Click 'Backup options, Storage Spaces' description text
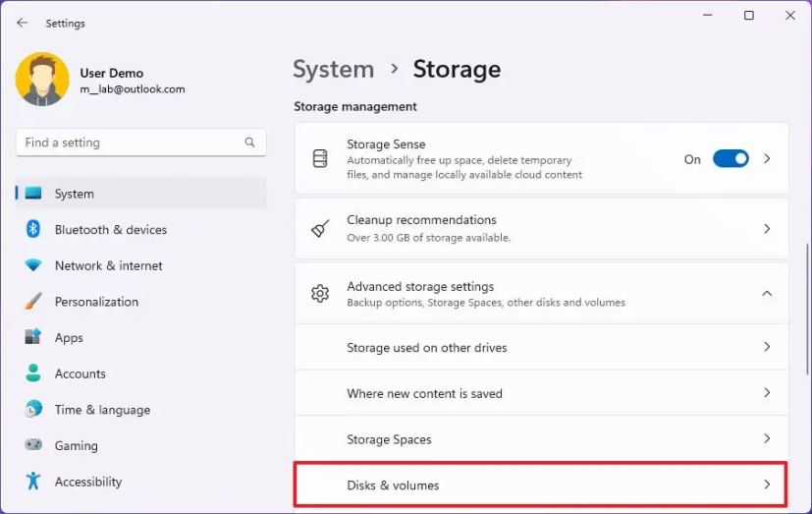The width and height of the screenshot is (812, 514). (486, 303)
